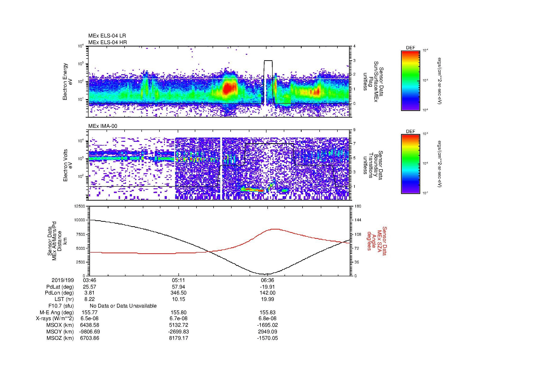The height and width of the screenshot is (392, 555).
Task: Click the LST value 19.99
Action: (267, 299)
